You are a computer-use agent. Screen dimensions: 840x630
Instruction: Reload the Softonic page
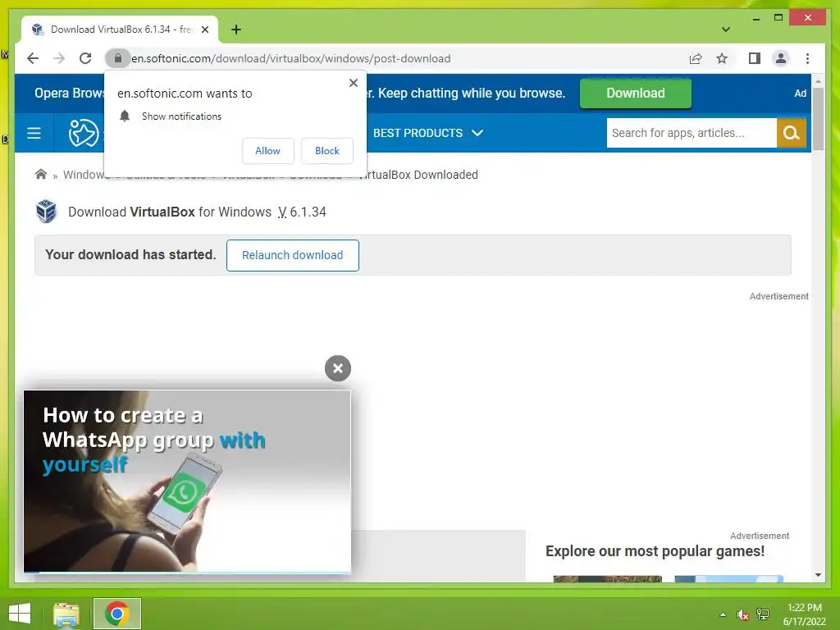(x=85, y=58)
